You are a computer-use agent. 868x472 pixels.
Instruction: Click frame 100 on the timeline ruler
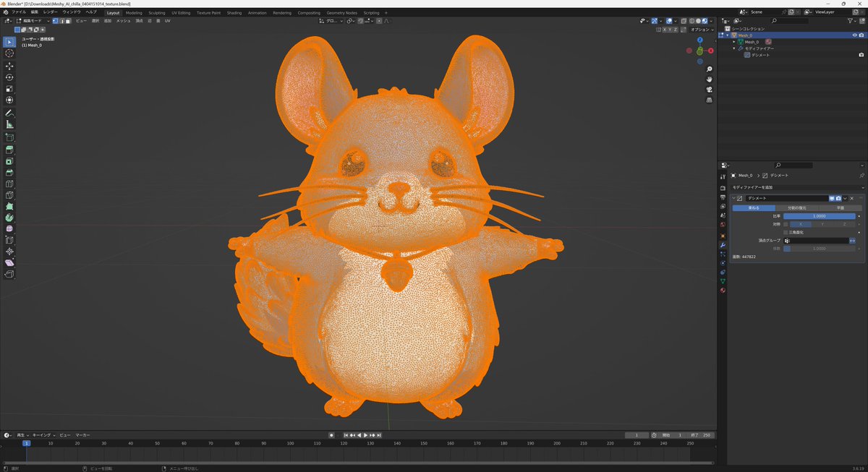point(290,443)
